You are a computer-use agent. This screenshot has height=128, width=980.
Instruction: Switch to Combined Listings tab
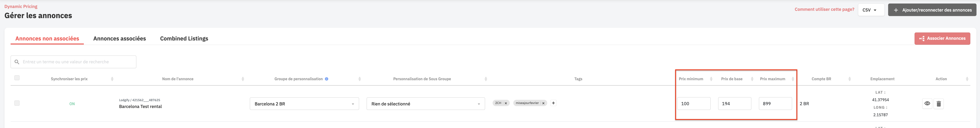(x=184, y=38)
